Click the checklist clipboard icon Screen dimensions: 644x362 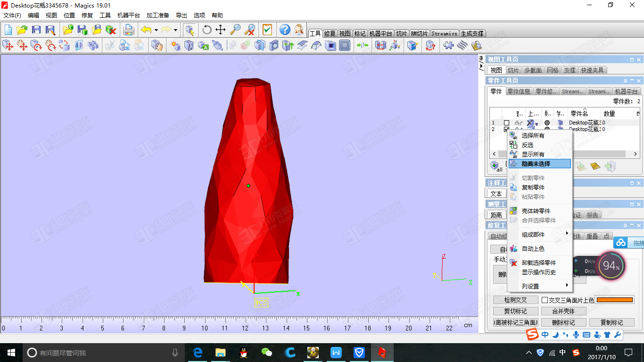coord(267,30)
